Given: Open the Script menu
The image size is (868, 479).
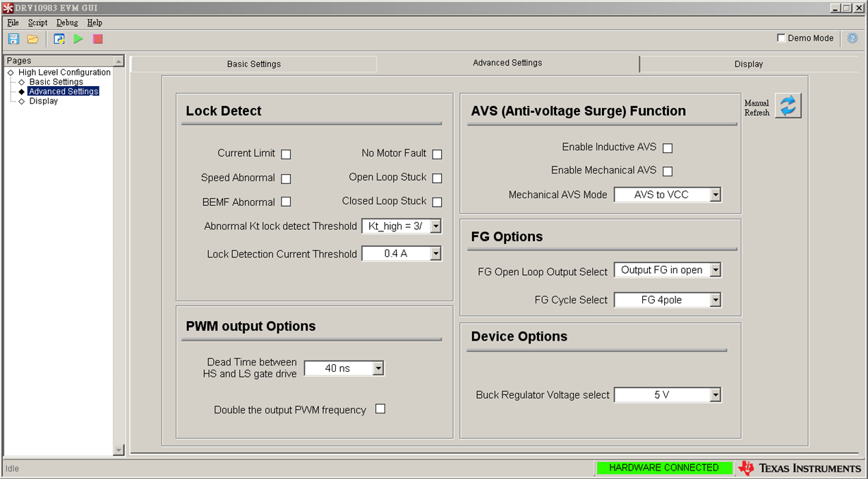Looking at the screenshot, I should [37, 23].
